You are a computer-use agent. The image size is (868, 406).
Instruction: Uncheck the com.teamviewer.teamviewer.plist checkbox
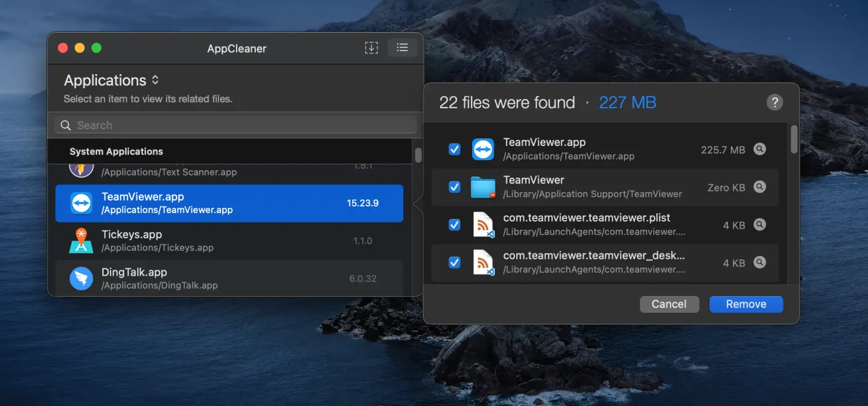pyautogui.click(x=455, y=225)
